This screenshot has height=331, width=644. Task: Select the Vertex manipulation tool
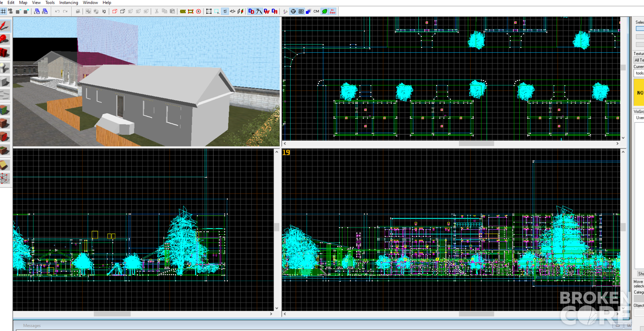coord(5,179)
